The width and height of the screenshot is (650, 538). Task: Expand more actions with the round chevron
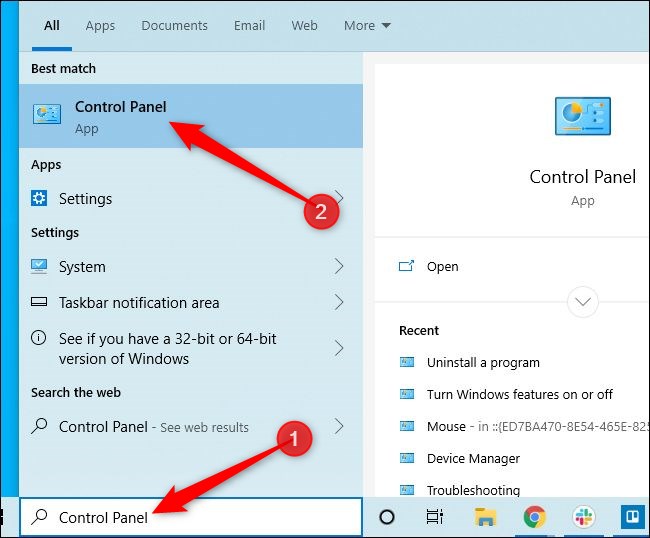(x=582, y=302)
